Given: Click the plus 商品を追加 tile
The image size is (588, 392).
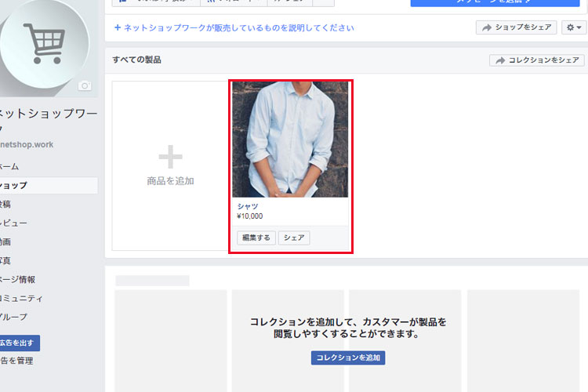Looking at the screenshot, I should (170, 165).
